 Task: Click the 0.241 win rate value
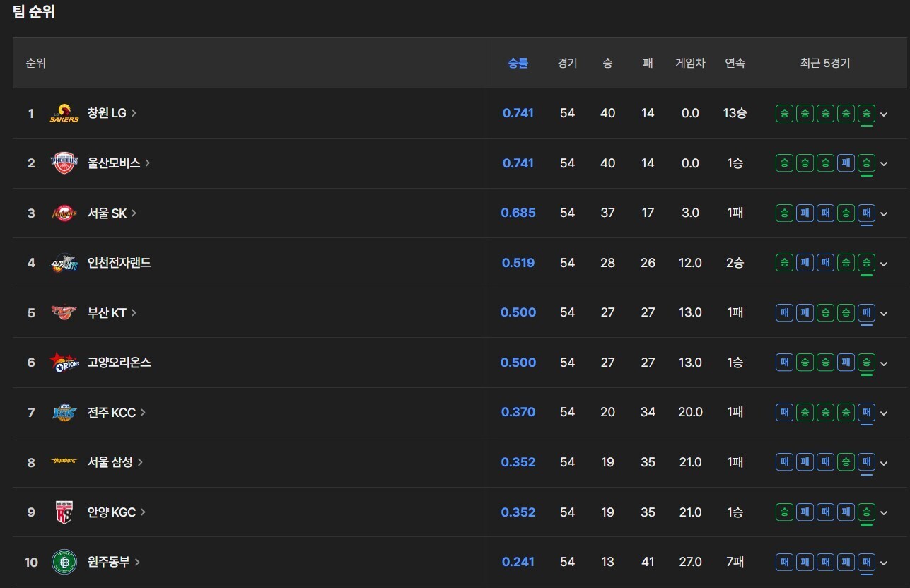[x=518, y=562]
